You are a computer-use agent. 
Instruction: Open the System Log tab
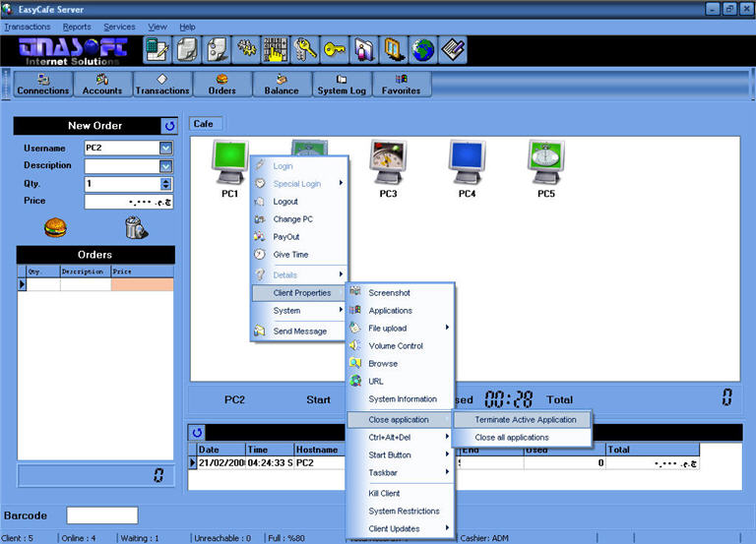tap(342, 85)
